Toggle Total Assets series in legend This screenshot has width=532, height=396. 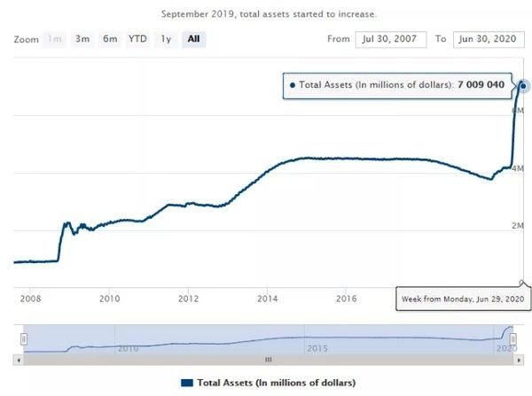click(276, 383)
